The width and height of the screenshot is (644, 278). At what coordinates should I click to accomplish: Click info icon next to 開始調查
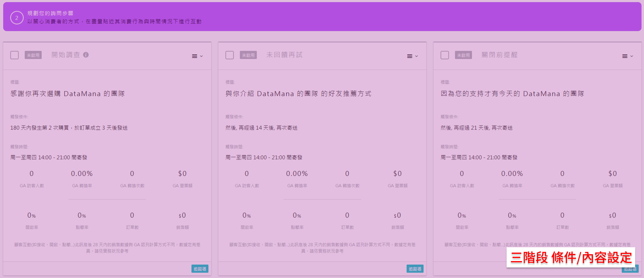coord(86,55)
